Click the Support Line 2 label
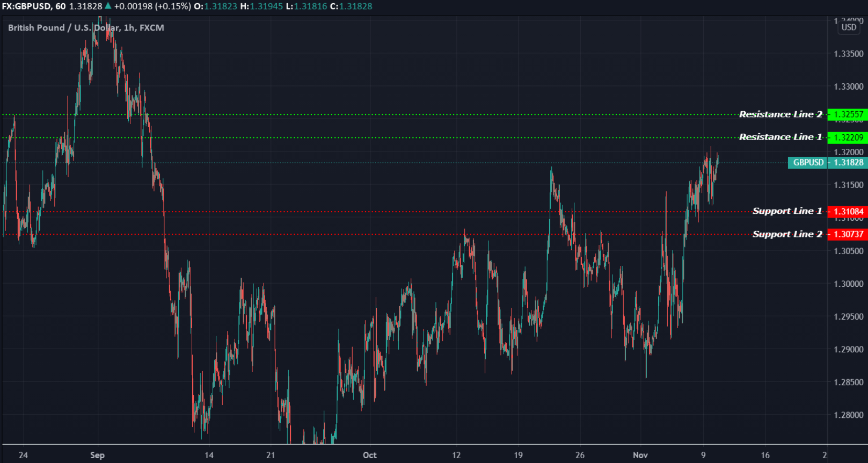The height and width of the screenshot is (463, 868). [x=787, y=234]
